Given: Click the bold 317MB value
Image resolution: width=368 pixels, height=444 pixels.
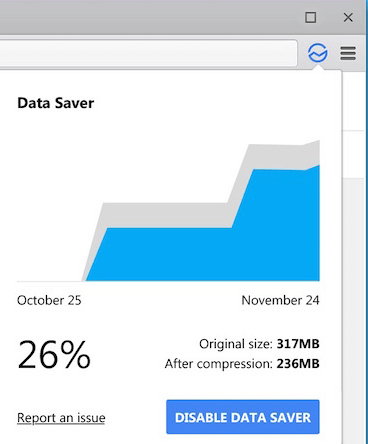Looking at the screenshot, I should 298,344.
